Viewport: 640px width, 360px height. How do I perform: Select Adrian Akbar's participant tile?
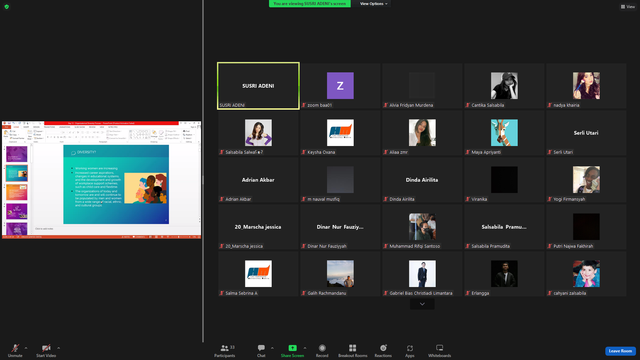(x=258, y=180)
